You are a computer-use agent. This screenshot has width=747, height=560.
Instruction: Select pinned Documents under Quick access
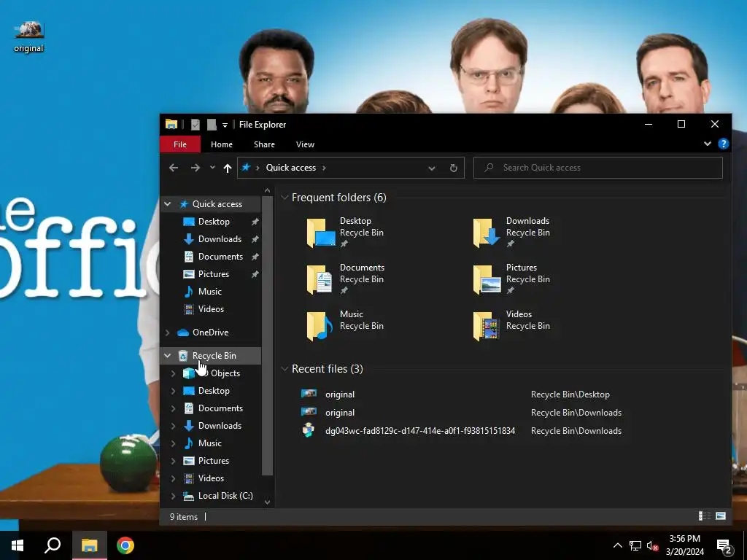(x=220, y=257)
